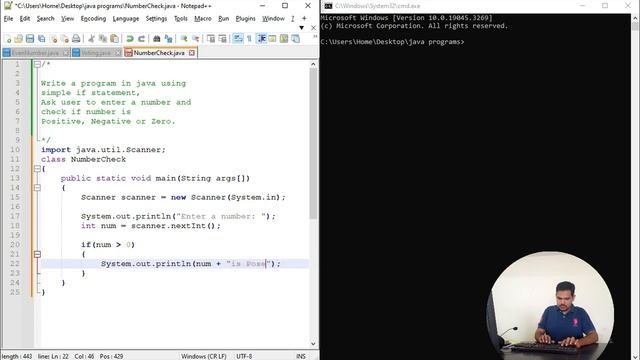This screenshot has width=640, height=360.
Task: Click the X below the plus button
Action: 313,28
